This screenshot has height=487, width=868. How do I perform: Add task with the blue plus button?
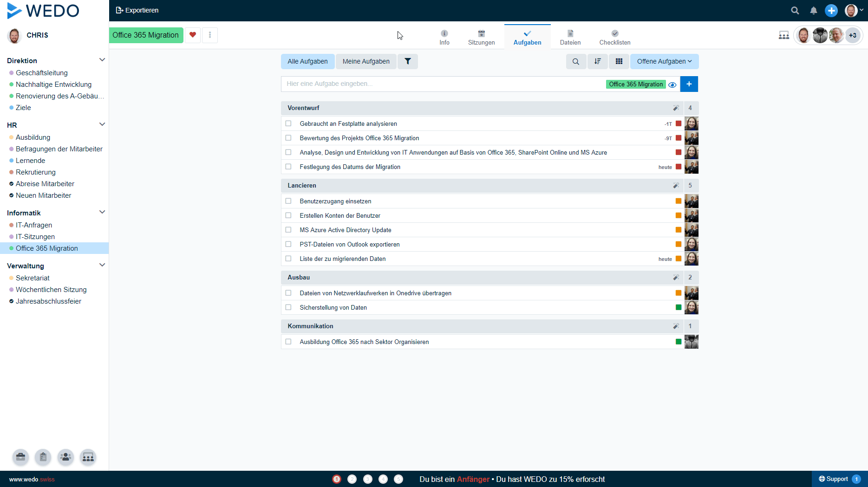[x=689, y=84]
